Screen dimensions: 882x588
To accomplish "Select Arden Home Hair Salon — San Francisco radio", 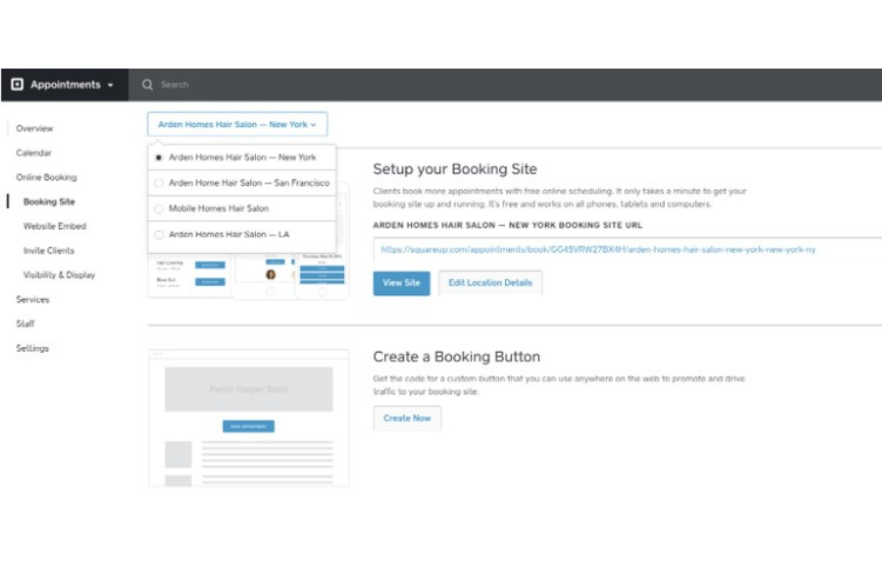I will (159, 183).
